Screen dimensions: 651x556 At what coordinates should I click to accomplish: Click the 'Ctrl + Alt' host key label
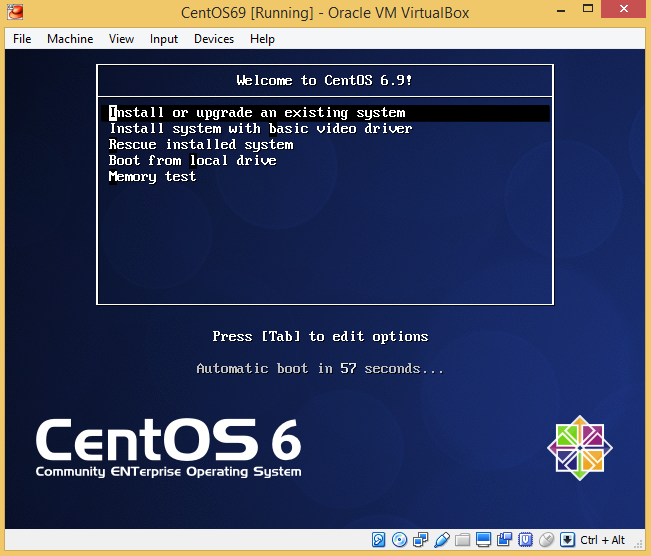(x=602, y=540)
